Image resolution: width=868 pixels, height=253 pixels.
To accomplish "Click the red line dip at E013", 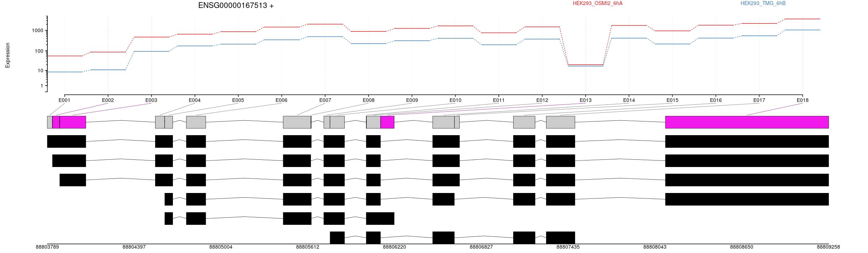I will [x=586, y=65].
